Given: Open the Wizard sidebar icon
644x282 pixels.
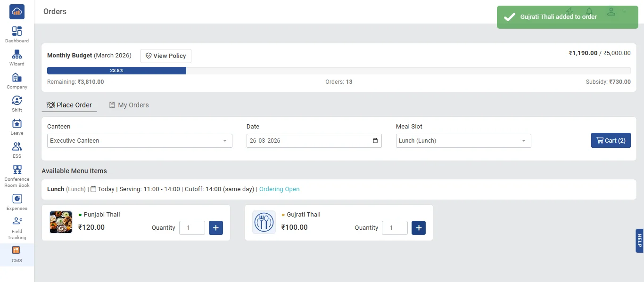Looking at the screenshot, I should pyautogui.click(x=17, y=54).
